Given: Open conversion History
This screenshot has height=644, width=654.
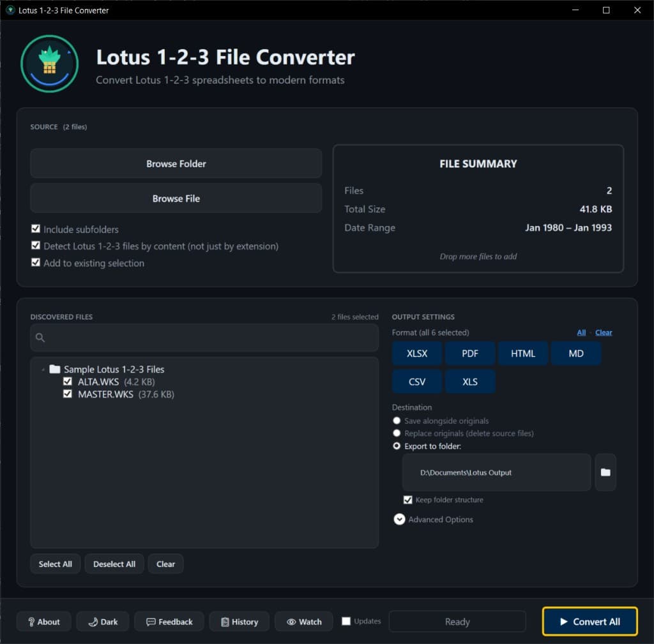Looking at the screenshot, I should [240, 622].
